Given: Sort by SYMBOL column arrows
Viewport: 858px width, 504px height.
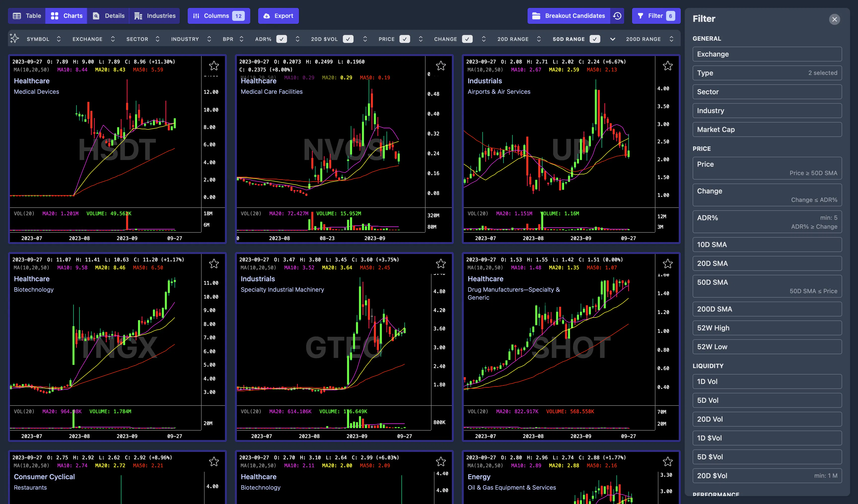Looking at the screenshot, I should pyautogui.click(x=59, y=39).
